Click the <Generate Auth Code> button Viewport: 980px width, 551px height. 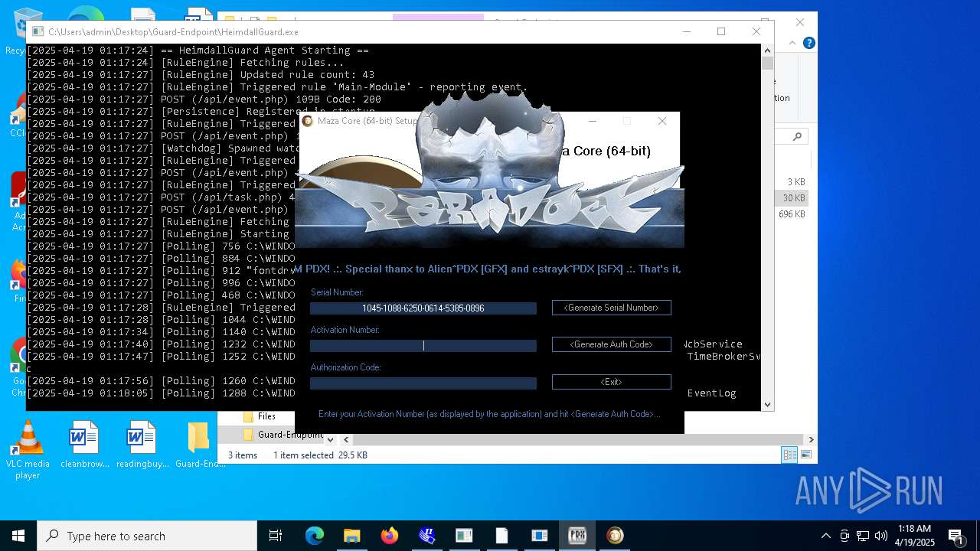[611, 344]
